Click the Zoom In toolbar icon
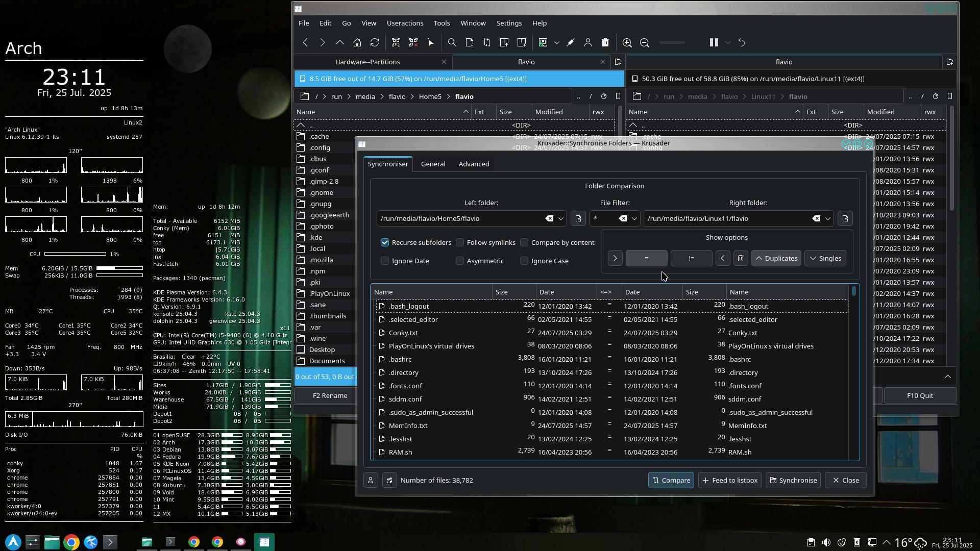 [x=627, y=43]
